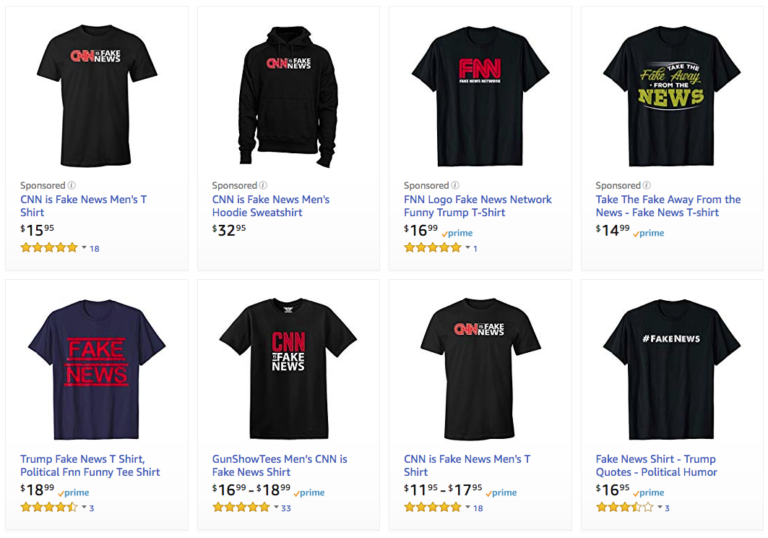
Task: Click the review count on the Trump Fake News T Shirt
Action: 92,508
